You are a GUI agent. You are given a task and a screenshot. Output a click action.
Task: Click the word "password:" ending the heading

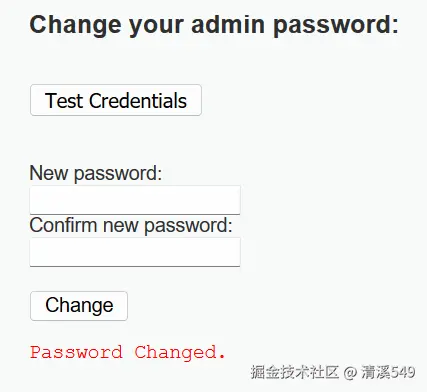click(x=336, y=26)
